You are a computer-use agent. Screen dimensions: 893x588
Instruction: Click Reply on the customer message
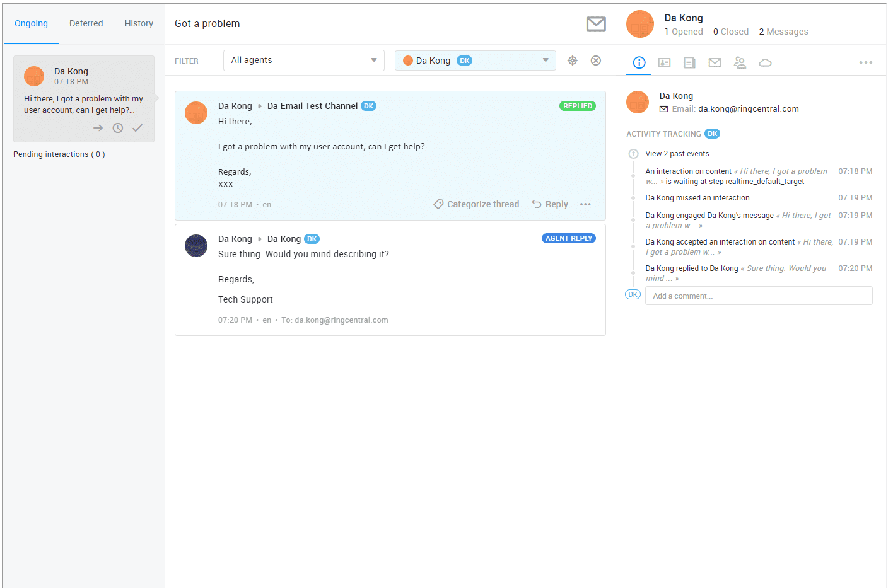[550, 204]
